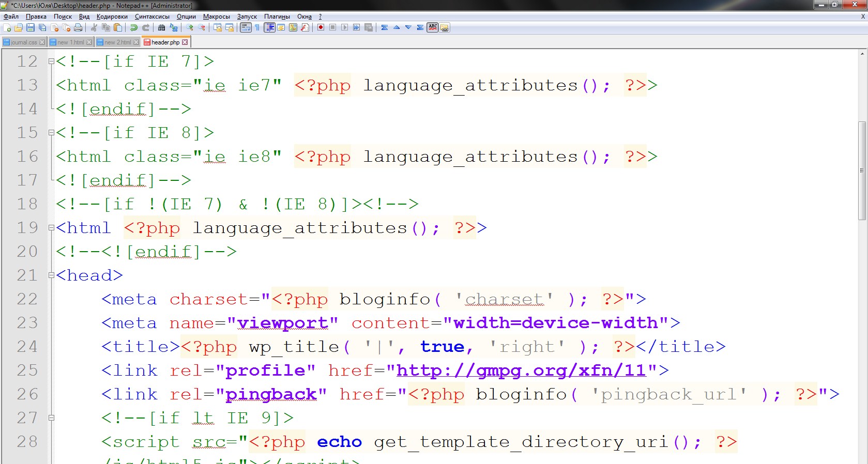Open the Окна menu
Image resolution: width=868 pixels, height=464 pixels.
tap(304, 17)
